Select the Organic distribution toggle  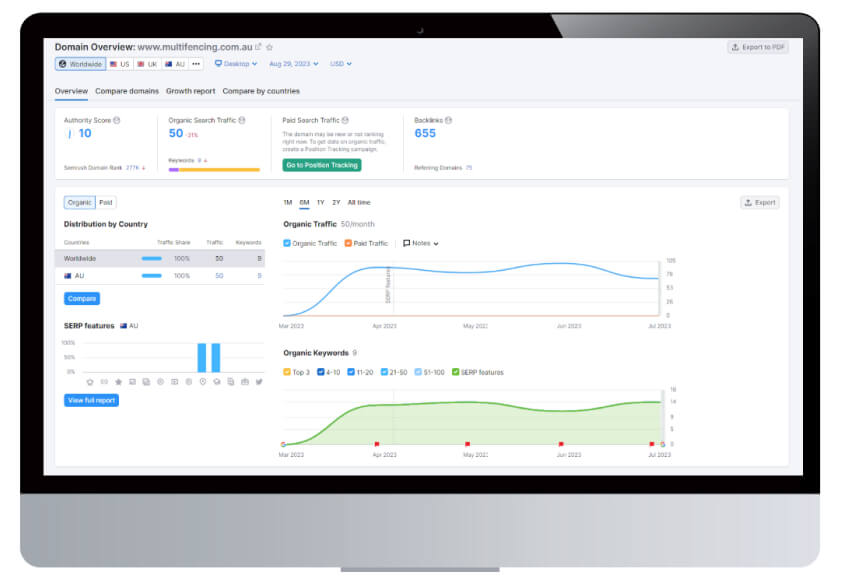pos(79,203)
